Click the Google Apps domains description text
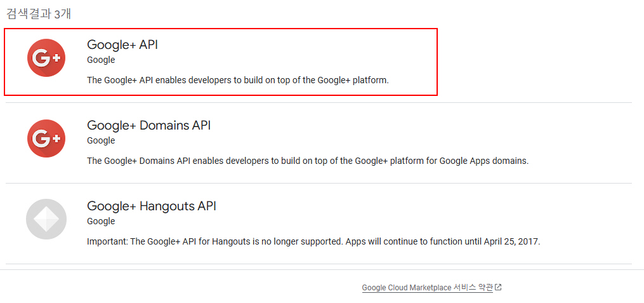Screen dimensions: 644x303 [308, 161]
